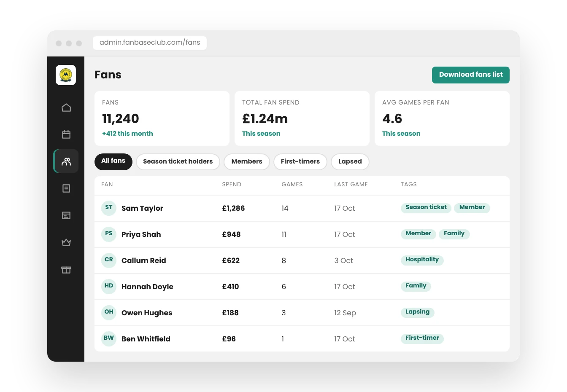The image size is (567, 392).
Task: Click the PS avatar for Priya Shah
Action: click(109, 234)
